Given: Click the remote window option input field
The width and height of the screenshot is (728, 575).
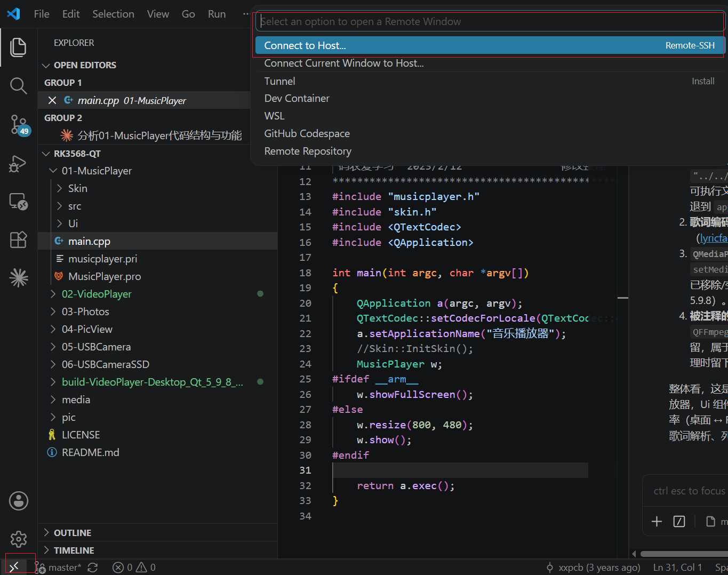Looking at the screenshot, I should (x=489, y=21).
